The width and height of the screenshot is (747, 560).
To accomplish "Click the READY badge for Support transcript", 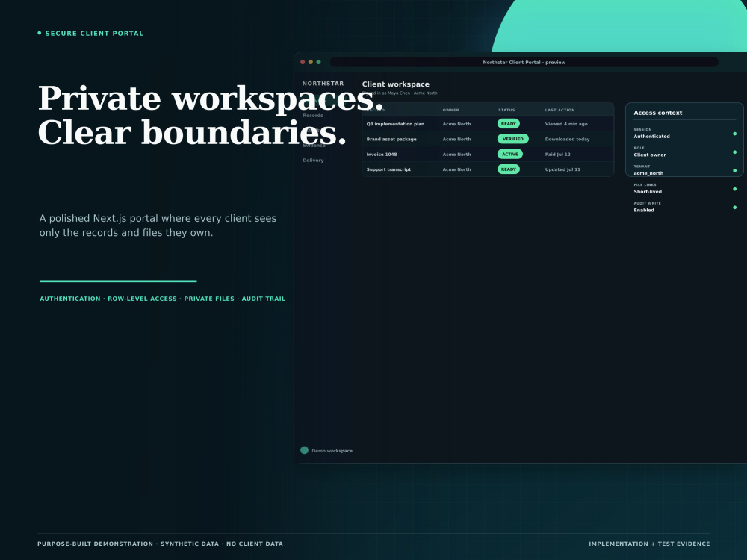I will pyautogui.click(x=508, y=169).
